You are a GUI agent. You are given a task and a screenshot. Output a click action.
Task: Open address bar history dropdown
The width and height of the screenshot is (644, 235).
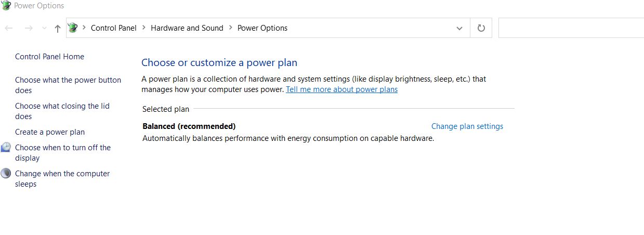click(459, 29)
